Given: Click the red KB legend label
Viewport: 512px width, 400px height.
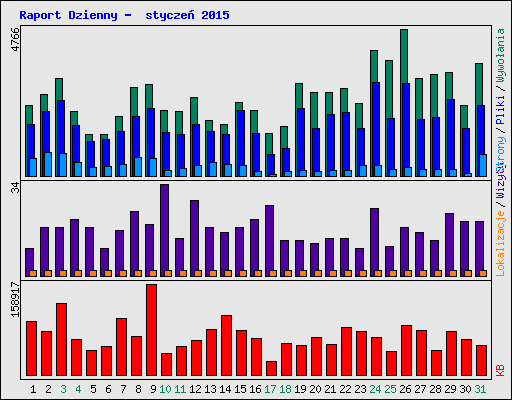Looking at the screenshot, I should [501, 370].
